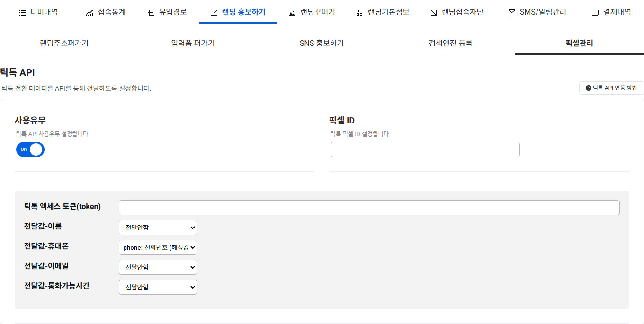
Task: Expand the 전달값-통화가능시간 dropdown
Action: click(x=158, y=287)
